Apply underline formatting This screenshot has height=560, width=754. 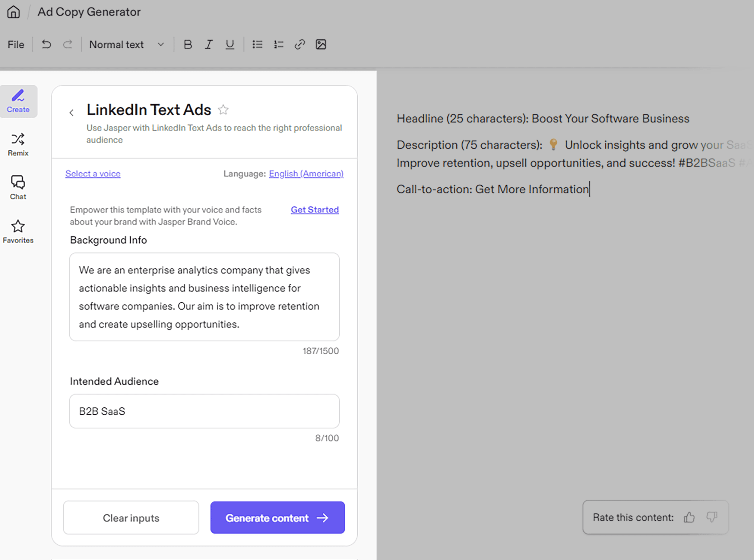230,44
